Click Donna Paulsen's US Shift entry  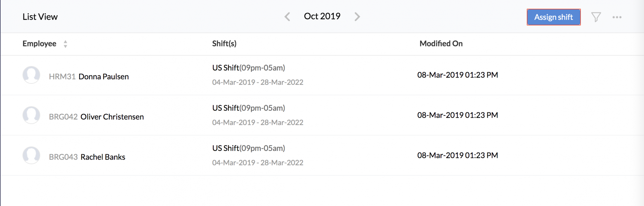pyautogui.click(x=249, y=68)
